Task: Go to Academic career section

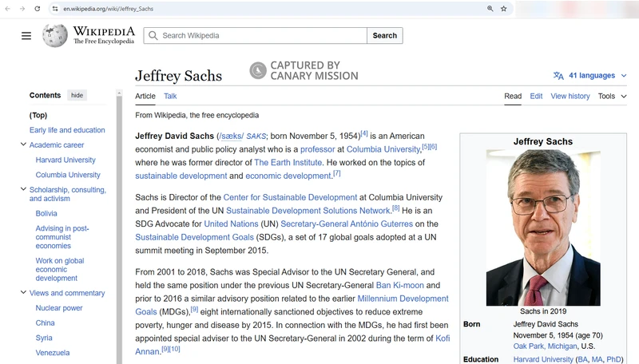Action: pos(57,145)
